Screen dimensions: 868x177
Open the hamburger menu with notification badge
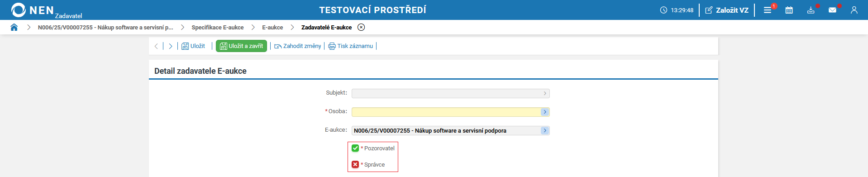click(768, 10)
